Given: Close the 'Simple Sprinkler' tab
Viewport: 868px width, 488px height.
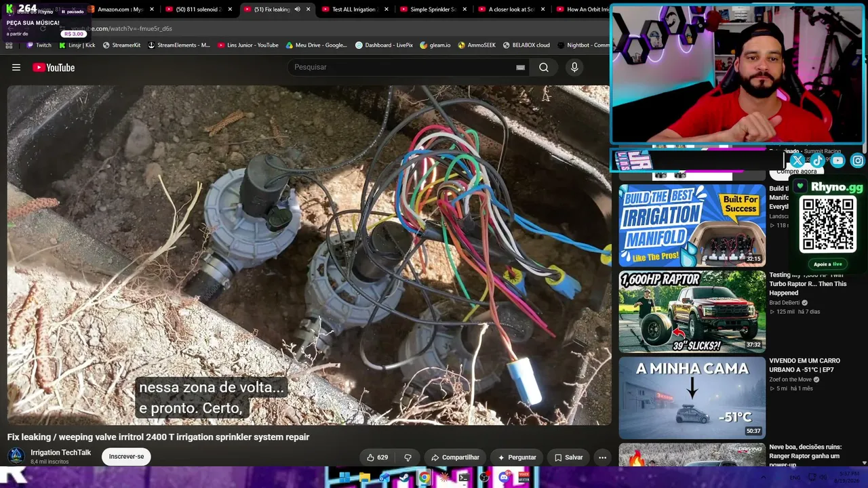Looking at the screenshot, I should 465,9.
